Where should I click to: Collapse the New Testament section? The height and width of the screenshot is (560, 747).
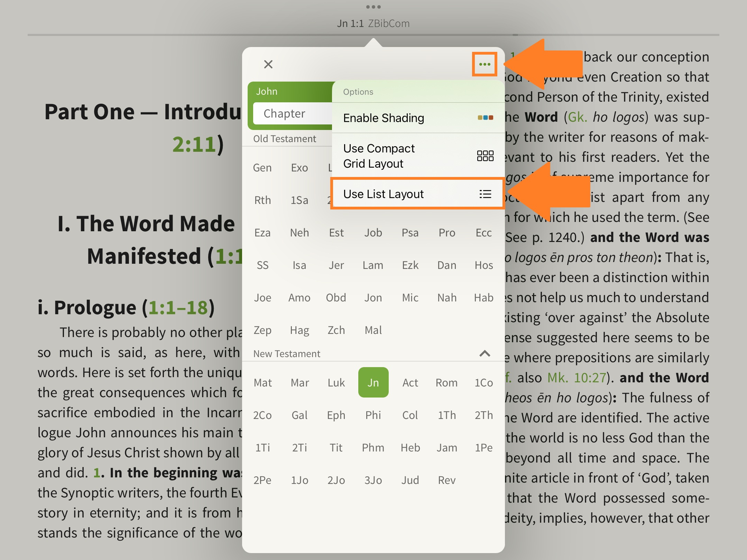coord(485,354)
